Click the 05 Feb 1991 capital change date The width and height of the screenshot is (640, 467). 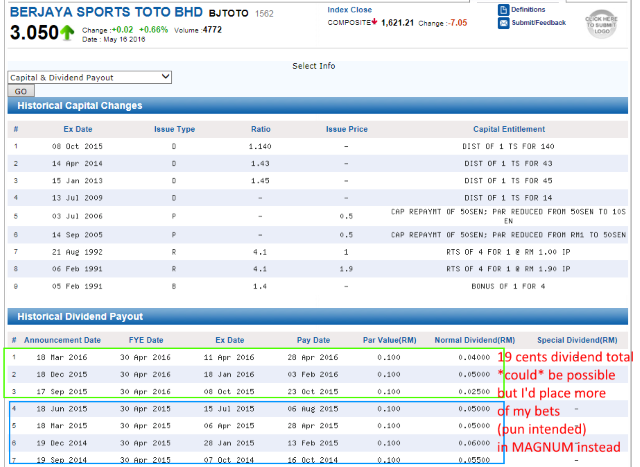click(77, 286)
